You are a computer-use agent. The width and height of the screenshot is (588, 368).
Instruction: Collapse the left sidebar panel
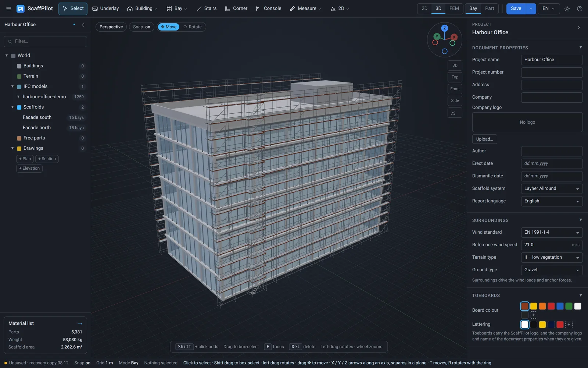[x=83, y=25]
